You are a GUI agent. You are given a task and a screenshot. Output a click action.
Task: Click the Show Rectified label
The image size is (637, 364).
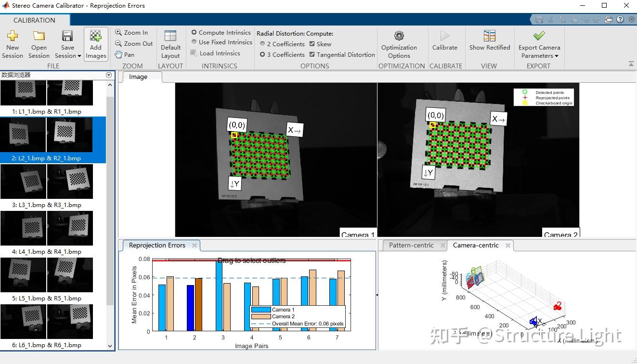point(490,47)
